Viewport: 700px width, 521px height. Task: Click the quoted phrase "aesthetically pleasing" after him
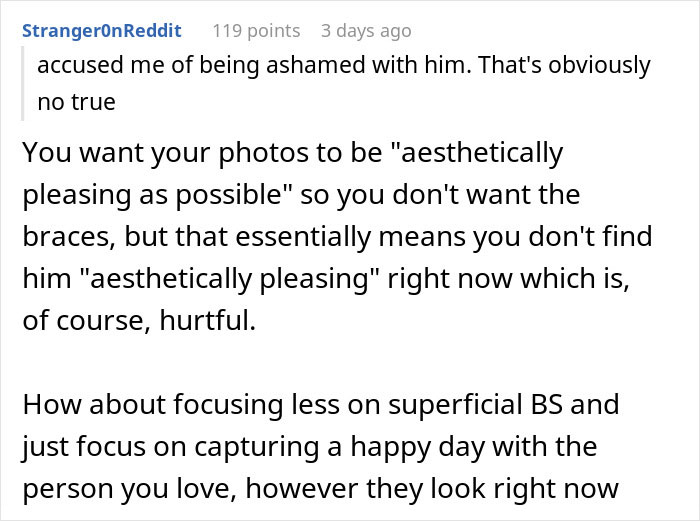click(x=229, y=279)
